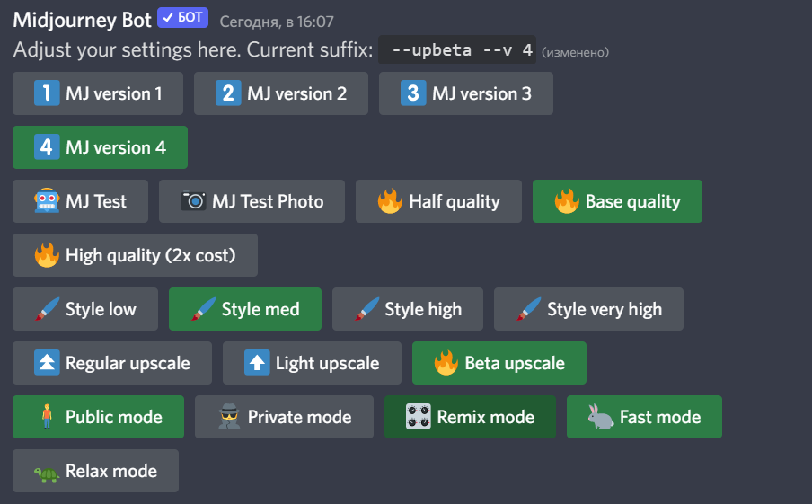Select MJ version 1 setting
The width and height of the screenshot is (812, 504).
click(x=98, y=93)
